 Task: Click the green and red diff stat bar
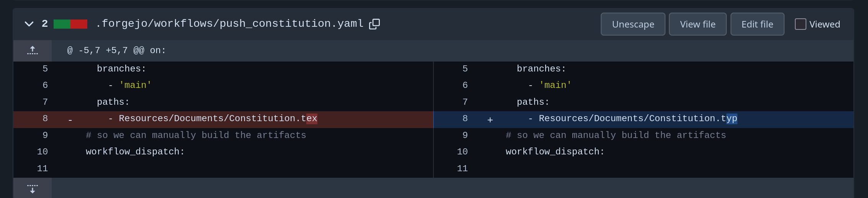coord(70,24)
